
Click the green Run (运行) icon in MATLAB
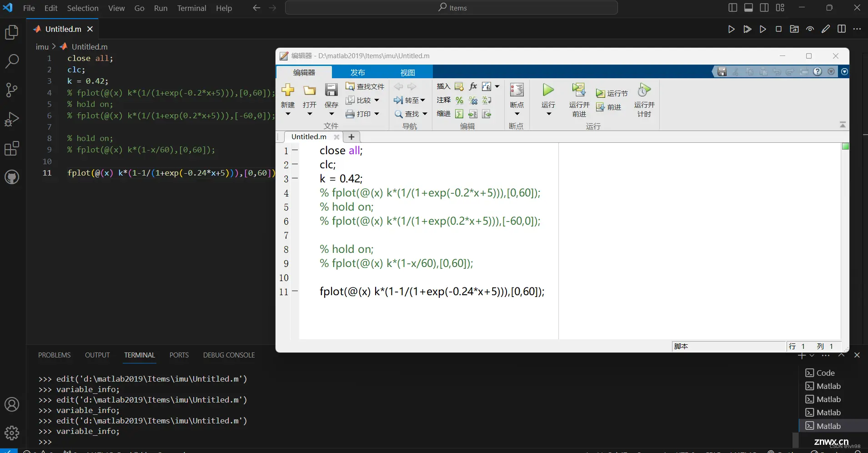548,90
